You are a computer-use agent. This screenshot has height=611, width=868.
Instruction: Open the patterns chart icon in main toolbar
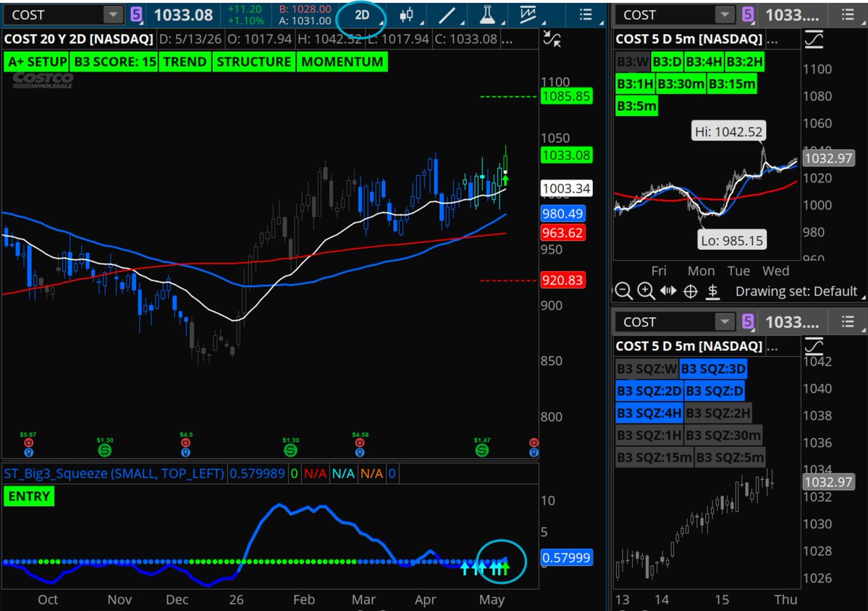[528, 15]
